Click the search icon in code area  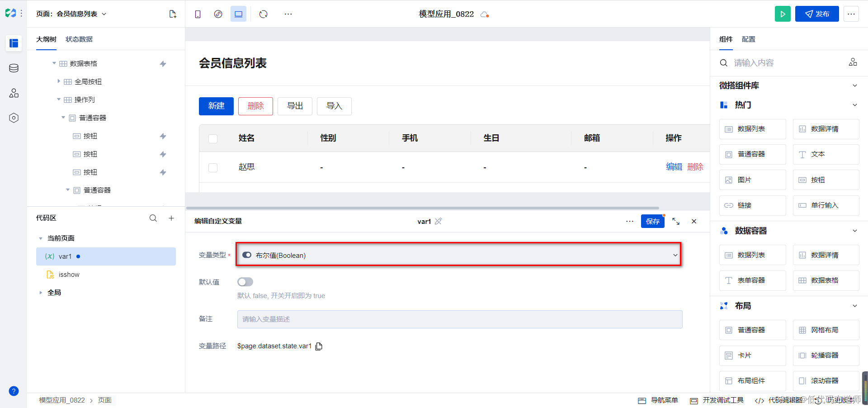tap(153, 218)
